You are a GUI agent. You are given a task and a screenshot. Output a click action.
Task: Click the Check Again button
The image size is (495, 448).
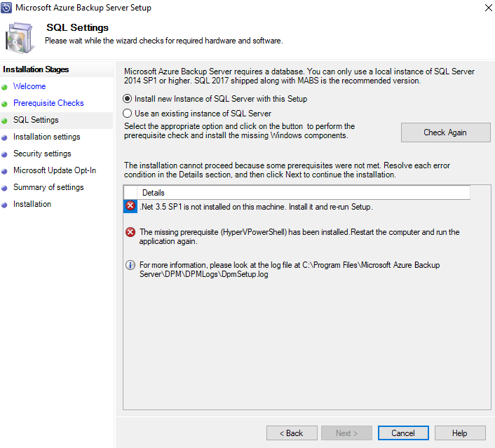[x=445, y=133]
